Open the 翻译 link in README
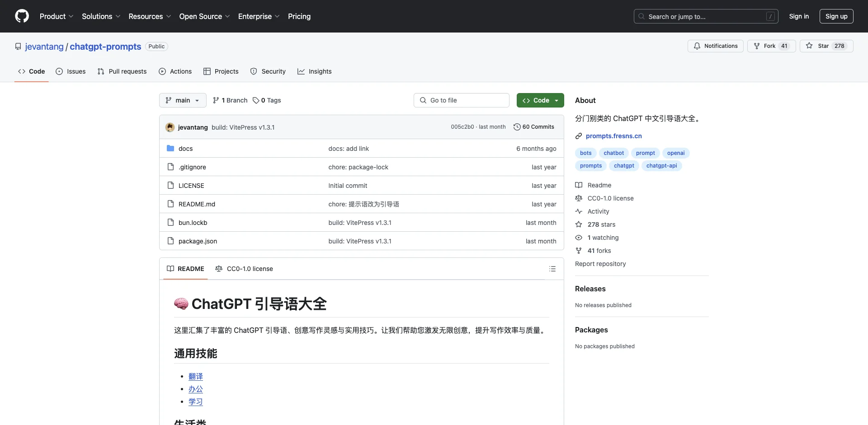The height and width of the screenshot is (425, 868). pos(196,377)
